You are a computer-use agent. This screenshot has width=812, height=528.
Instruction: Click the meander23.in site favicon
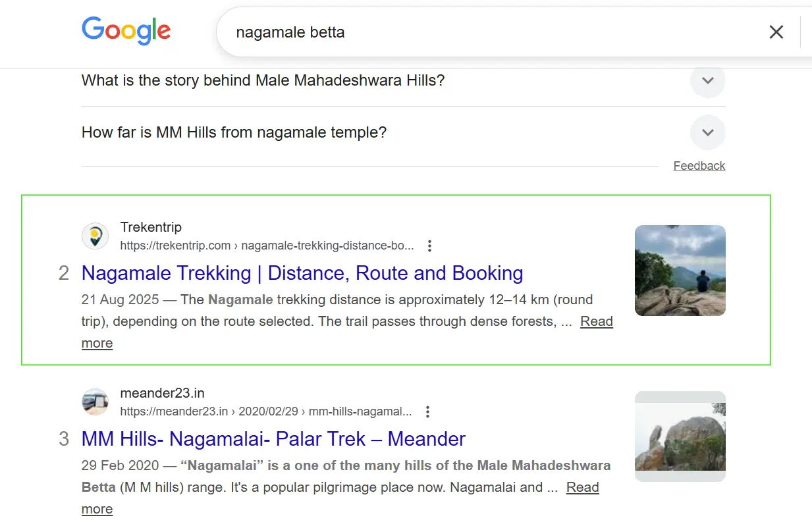(95, 402)
